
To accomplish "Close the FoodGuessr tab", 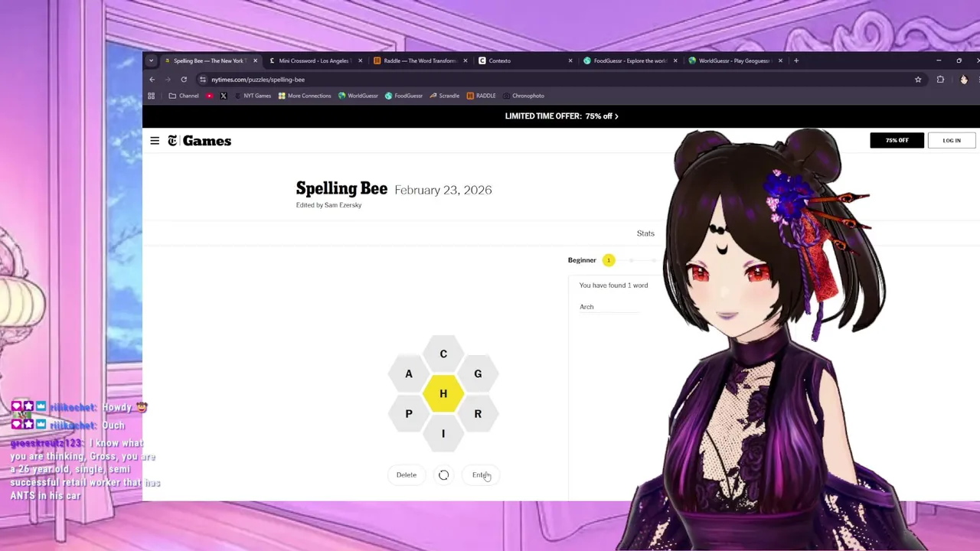I will click(675, 60).
